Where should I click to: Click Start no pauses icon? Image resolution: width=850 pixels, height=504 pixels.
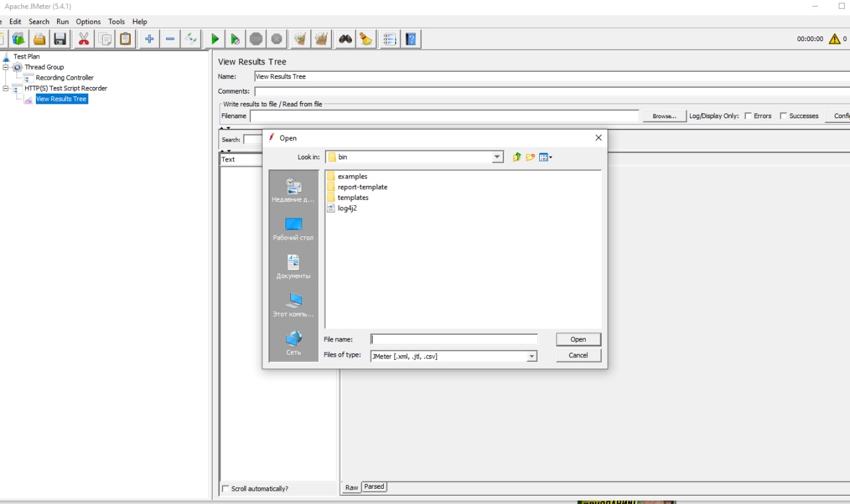pyautogui.click(x=235, y=39)
